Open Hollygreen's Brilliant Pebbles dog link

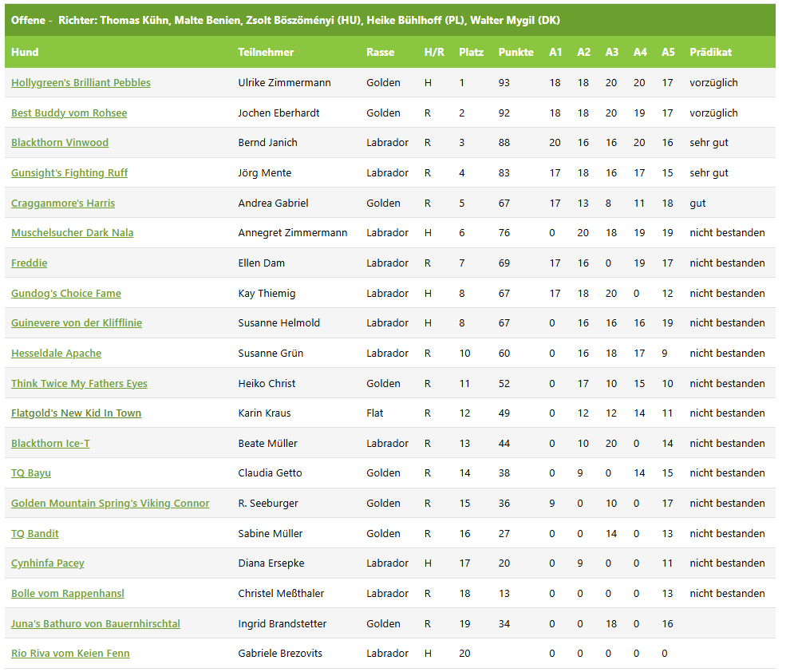[81, 83]
